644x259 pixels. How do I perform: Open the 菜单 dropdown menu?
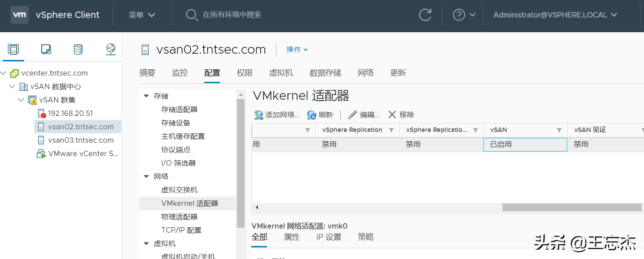tap(142, 15)
